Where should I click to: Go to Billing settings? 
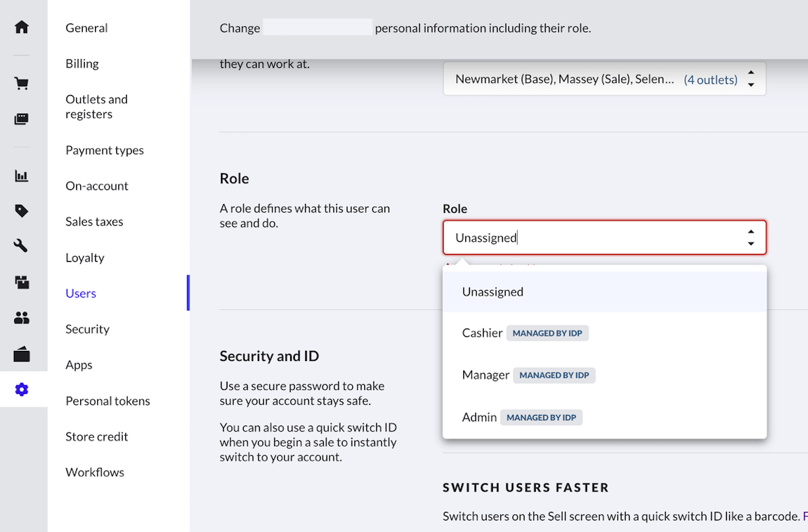click(82, 64)
